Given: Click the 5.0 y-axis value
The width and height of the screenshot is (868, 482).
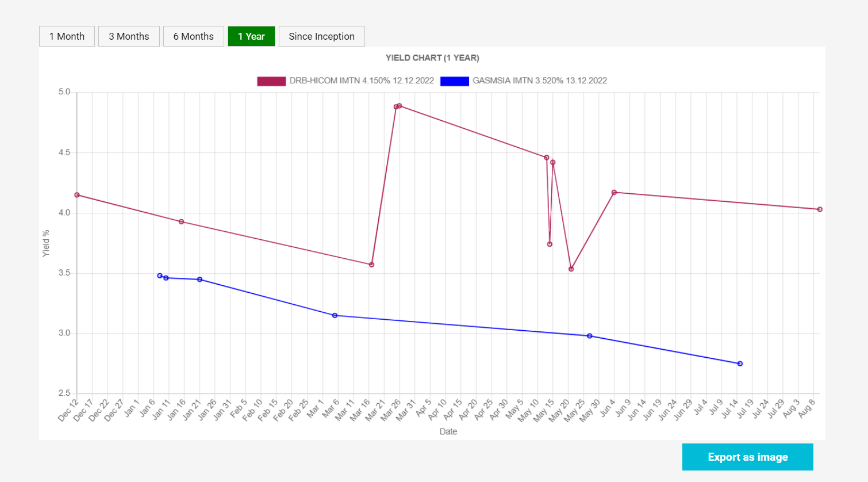Looking at the screenshot, I should pos(64,92).
